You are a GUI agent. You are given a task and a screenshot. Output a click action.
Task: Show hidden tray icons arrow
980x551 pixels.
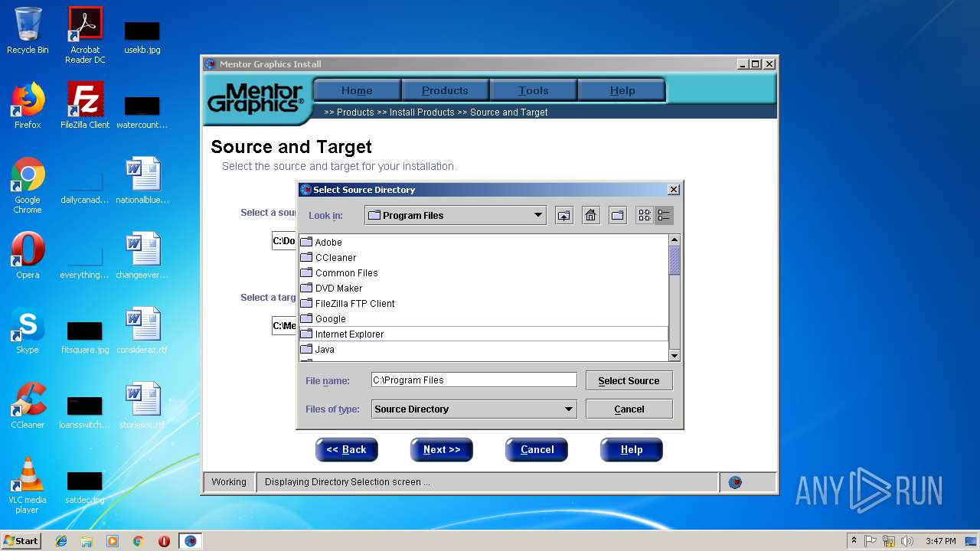click(854, 541)
